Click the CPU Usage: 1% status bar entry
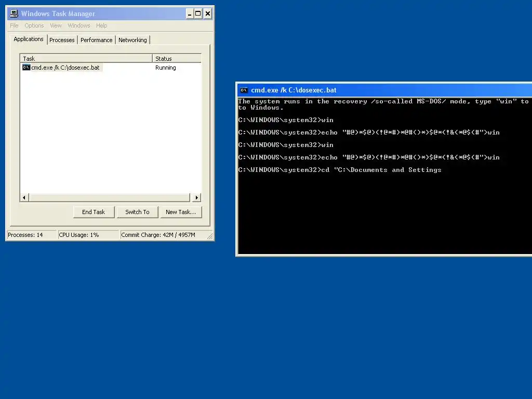Screen dimensions: 532x399 88,235
